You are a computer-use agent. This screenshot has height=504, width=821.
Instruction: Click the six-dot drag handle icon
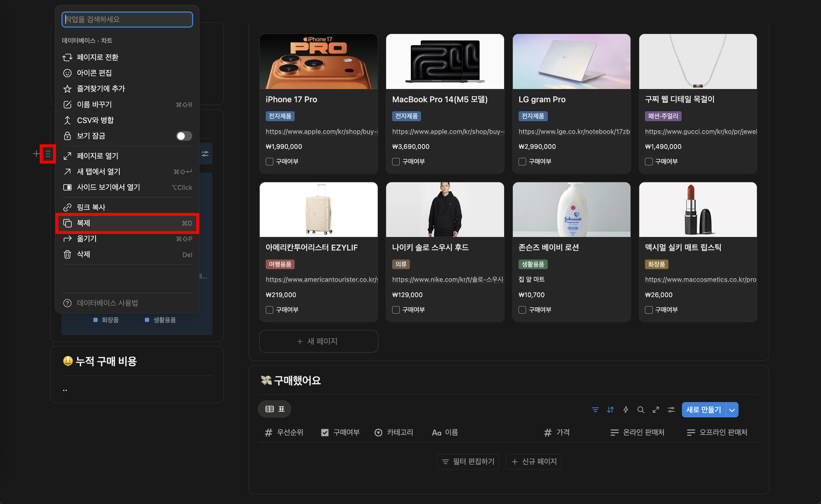pyautogui.click(x=48, y=154)
